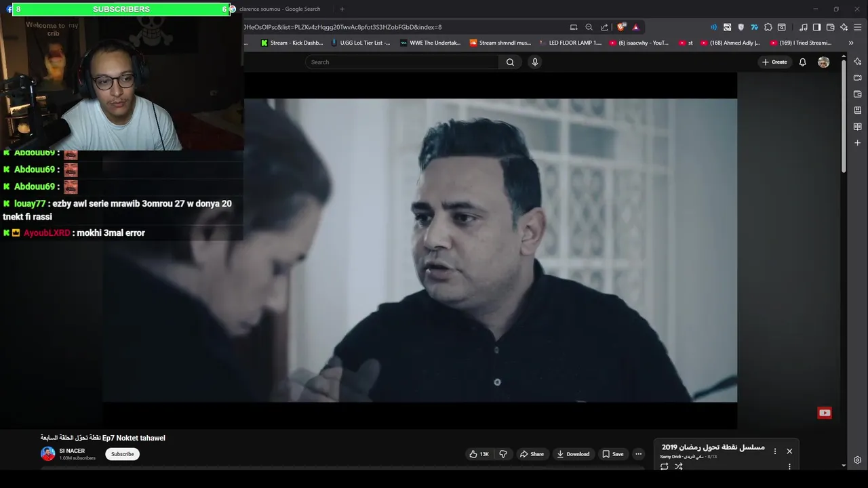Start voice search with the microphone icon
This screenshot has width=868, height=488.
point(534,62)
